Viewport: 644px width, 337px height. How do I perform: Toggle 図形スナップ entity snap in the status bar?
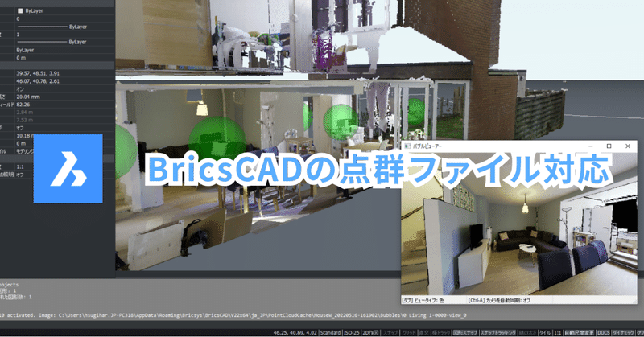coord(465,332)
